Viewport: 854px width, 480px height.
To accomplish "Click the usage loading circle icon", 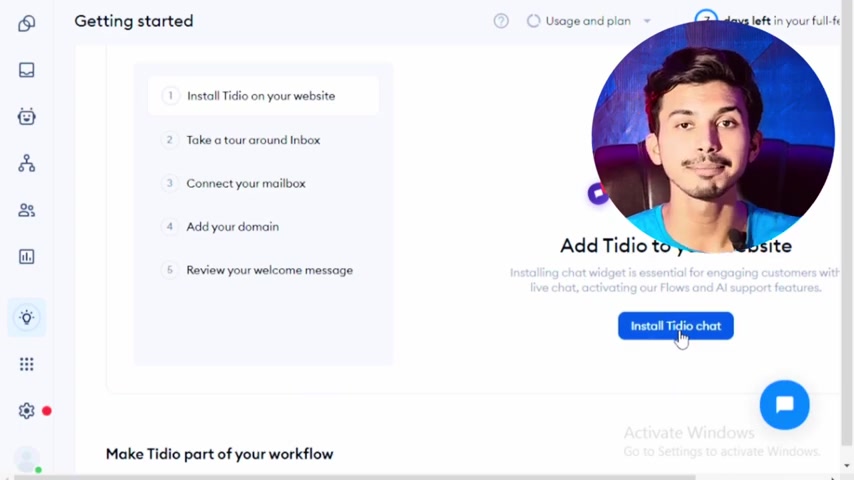I will (x=533, y=21).
